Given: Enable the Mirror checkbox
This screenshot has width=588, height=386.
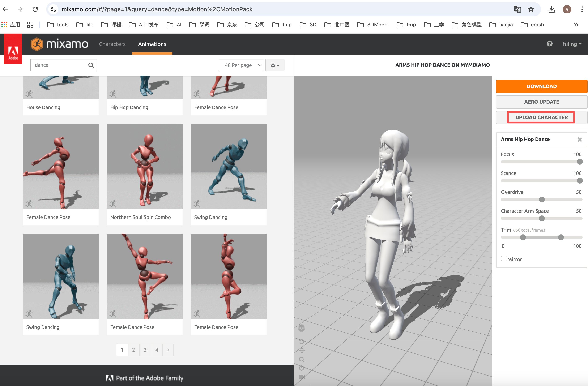Looking at the screenshot, I should (503, 259).
